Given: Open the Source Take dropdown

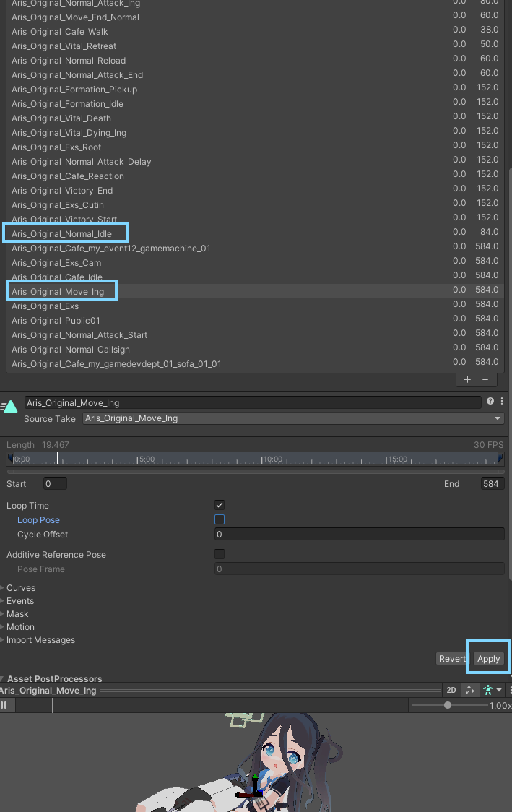Looking at the screenshot, I should (293, 418).
